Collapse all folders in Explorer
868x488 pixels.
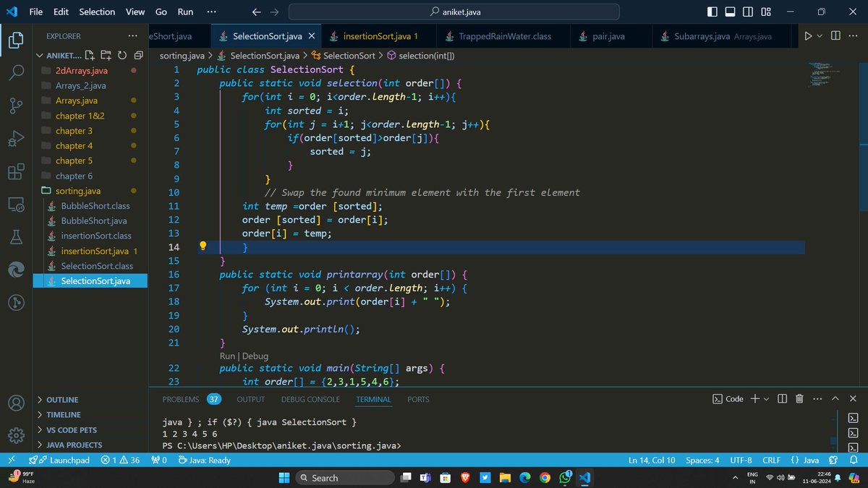(137, 55)
